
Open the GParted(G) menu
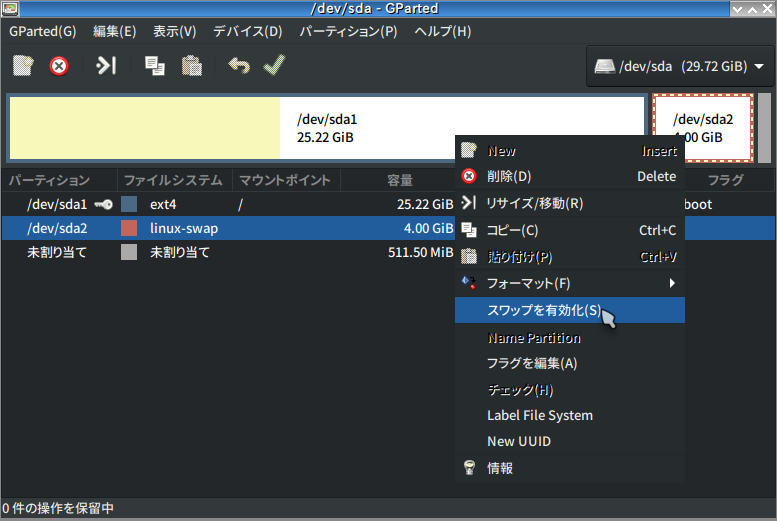pyautogui.click(x=43, y=31)
